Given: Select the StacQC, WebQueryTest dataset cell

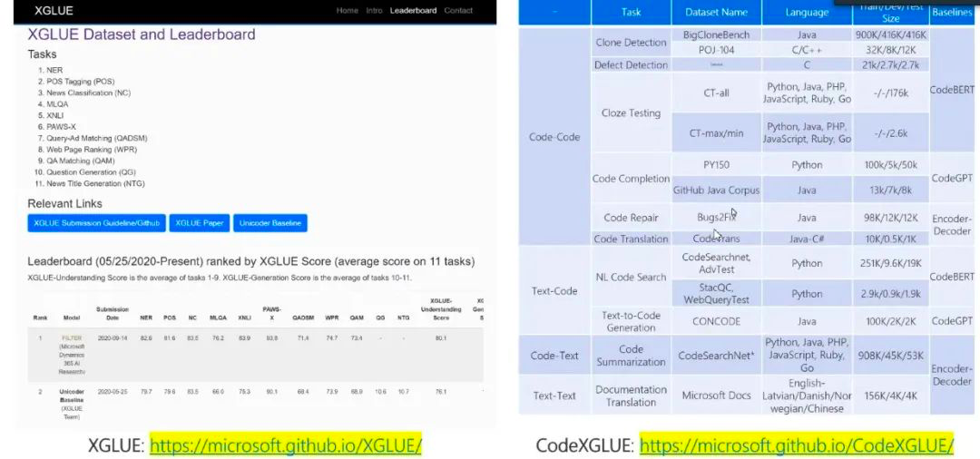Looking at the screenshot, I should click(x=716, y=294).
